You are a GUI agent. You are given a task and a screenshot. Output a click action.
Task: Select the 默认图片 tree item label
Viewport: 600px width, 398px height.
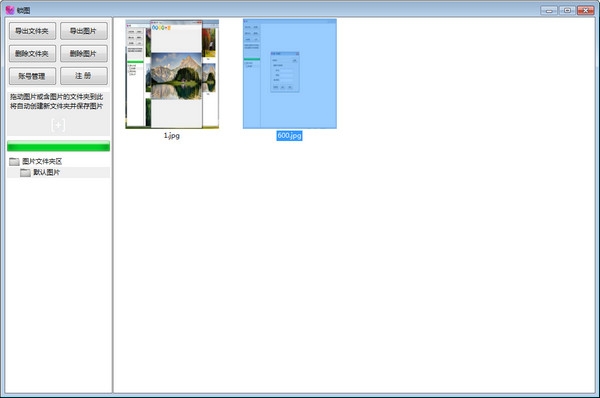tap(46, 173)
